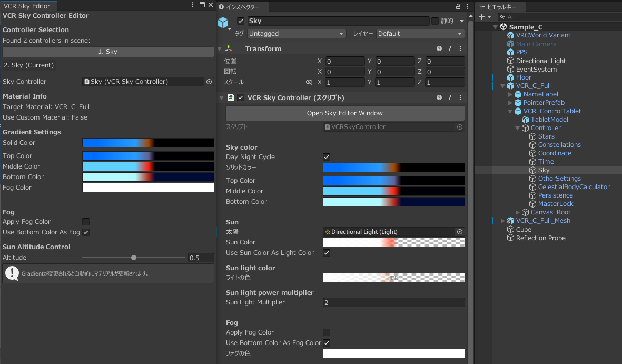Open the Default layer dropdown
This screenshot has height=364, width=622.
[x=420, y=34]
